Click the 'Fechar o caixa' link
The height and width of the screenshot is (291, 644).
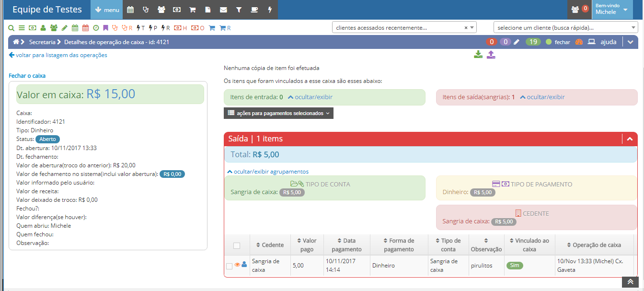27,76
